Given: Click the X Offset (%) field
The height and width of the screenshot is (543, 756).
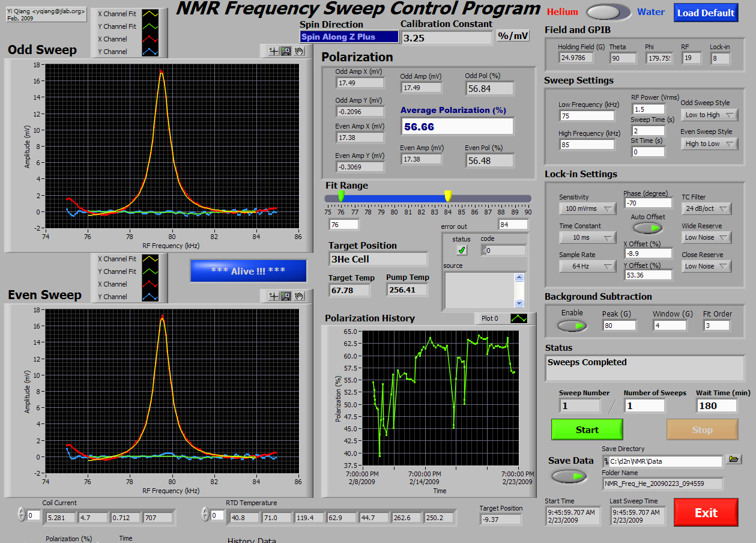Looking at the screenshot, I should click(x=647, y=253).
